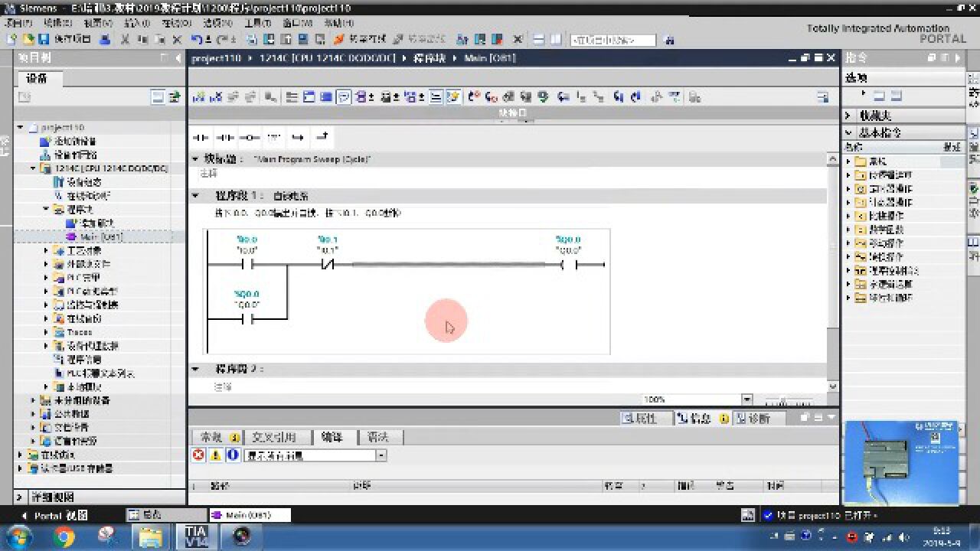Collapse Network 1 using its arrow
Image resolution: width=980 pixels, height=551 pixels.
[x=196, y=196]
